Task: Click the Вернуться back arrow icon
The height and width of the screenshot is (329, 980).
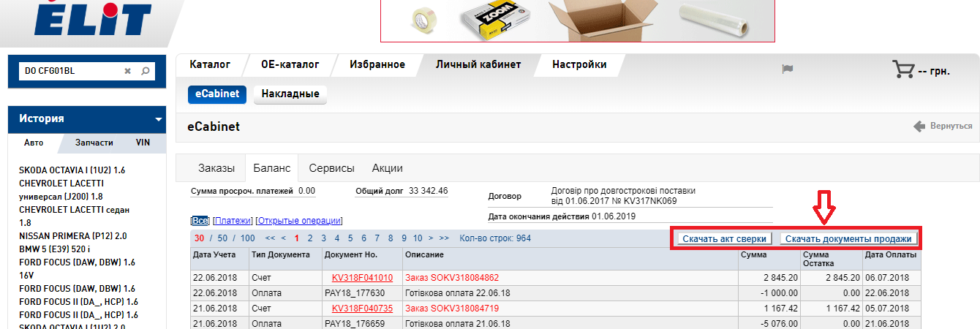Action: 919,126
